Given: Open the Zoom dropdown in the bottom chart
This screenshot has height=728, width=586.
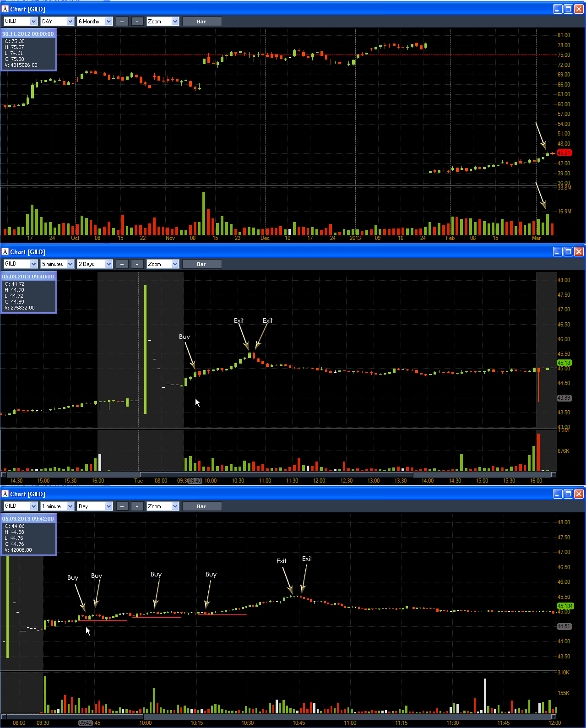Looking at the screenshot, I should click(x=163, y=506).
